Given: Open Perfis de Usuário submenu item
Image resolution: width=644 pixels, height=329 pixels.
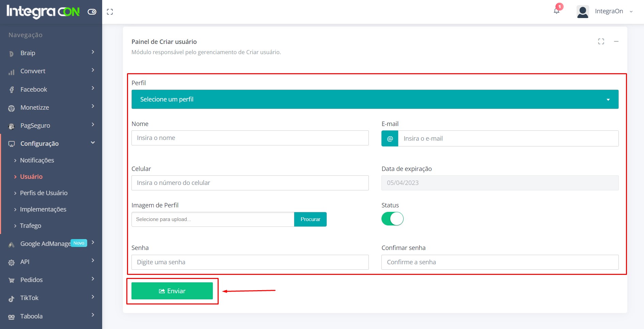Looking at the screenshot, I should 44,193.
